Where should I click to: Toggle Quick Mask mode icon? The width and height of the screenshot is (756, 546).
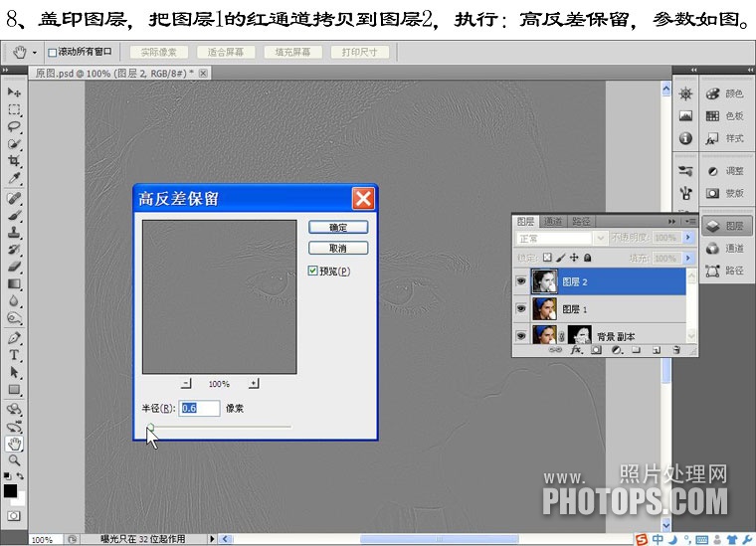pos(14,516)
